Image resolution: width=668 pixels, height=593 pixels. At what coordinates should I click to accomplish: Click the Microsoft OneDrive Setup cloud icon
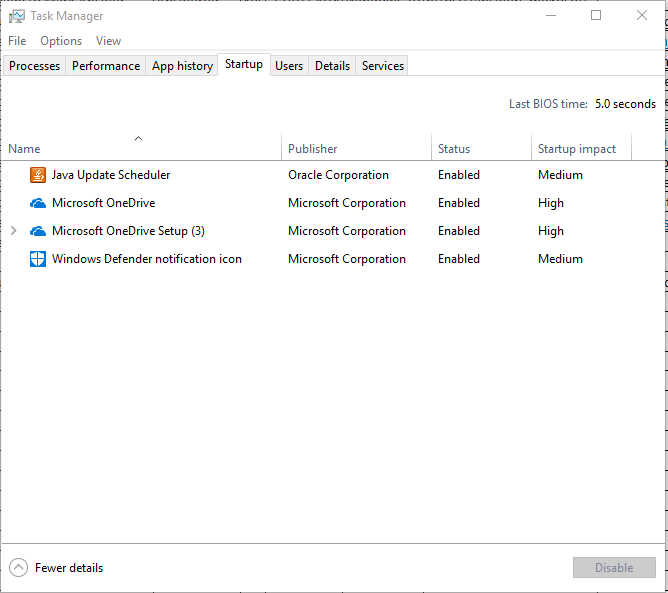point(38,231)
